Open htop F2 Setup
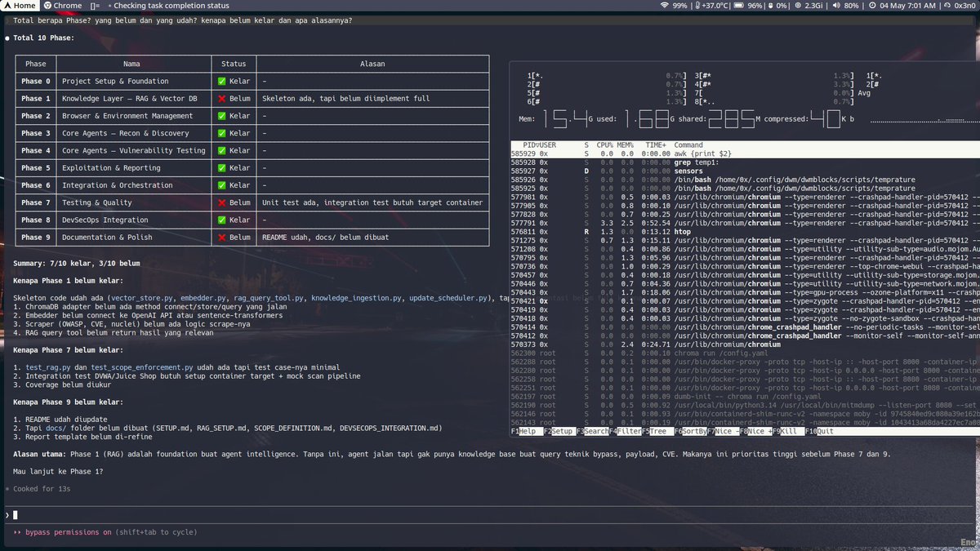This screenshot has width=980, height=551. click(559, 431)
